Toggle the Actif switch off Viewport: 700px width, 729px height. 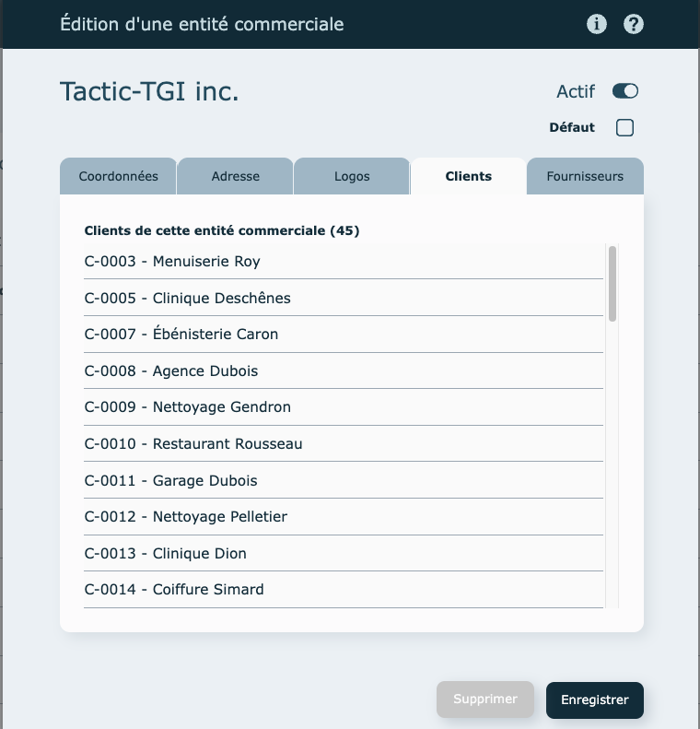tap(624, 91)
